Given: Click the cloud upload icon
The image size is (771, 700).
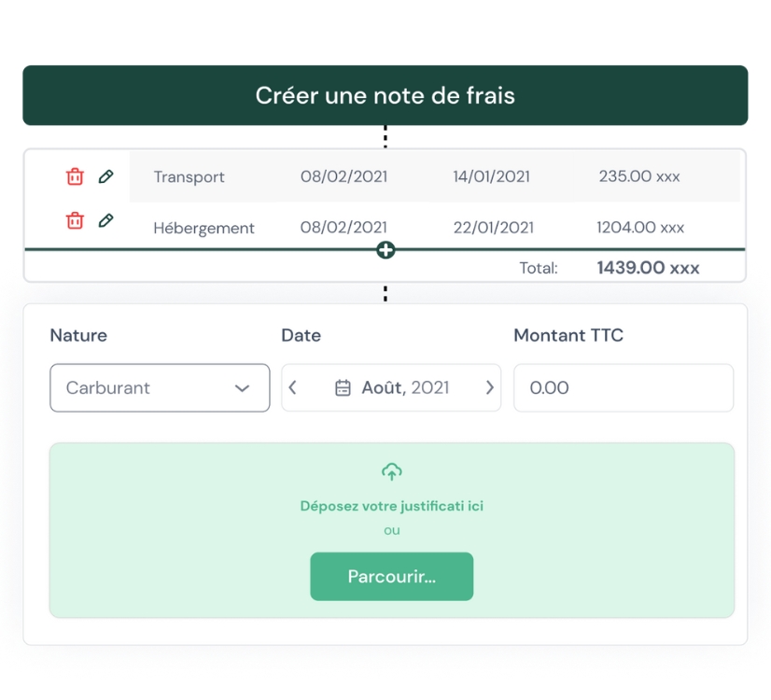Looking at the screenshot, I should click(x=392, y=471).
